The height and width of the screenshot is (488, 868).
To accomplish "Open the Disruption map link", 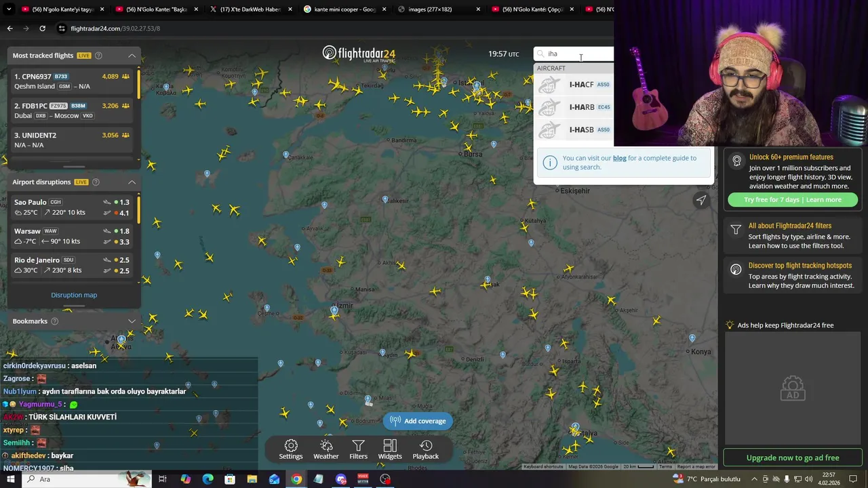I will 74,295.
